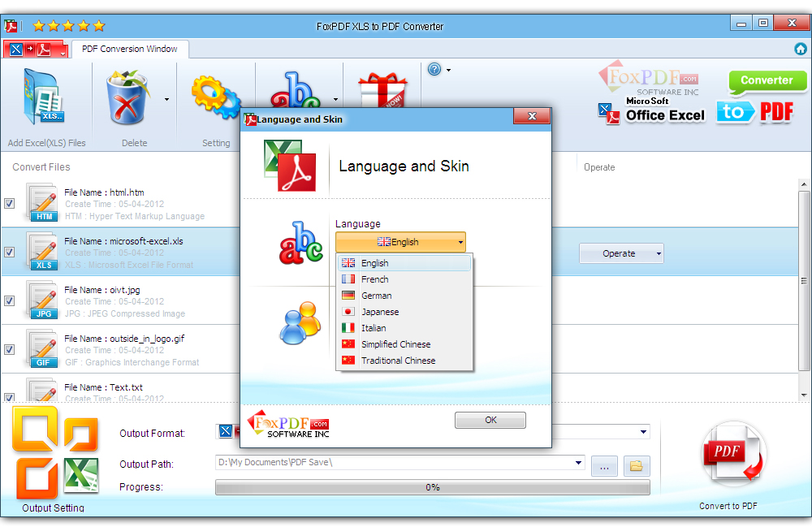Open the Output Format dropdown arrow
This screenshot has height=527, width=812.
(x=643, y=432)
